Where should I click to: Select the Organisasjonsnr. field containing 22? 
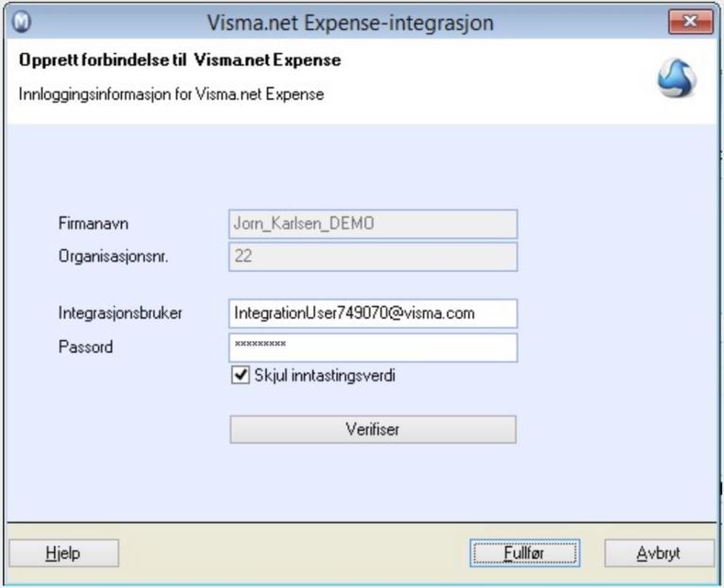(373, 257)
